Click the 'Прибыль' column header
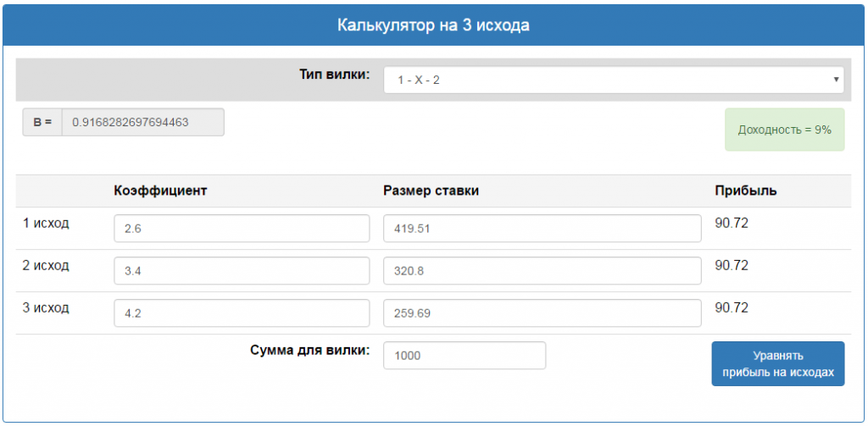Image resolution: width=868 pixels, height=426 pixels. coord(746,191)
